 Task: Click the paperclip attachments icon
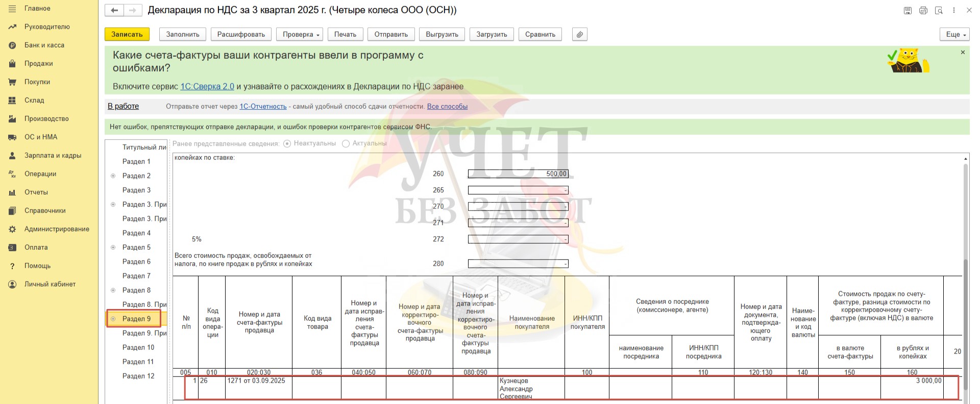pyautogui.click(x=580, y=34)
